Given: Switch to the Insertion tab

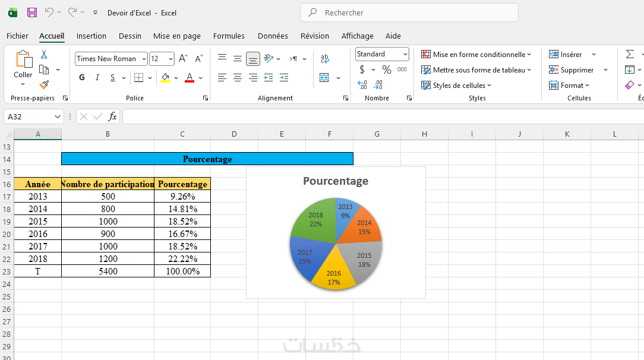Looking at the screenshot, I should (91, 36).
